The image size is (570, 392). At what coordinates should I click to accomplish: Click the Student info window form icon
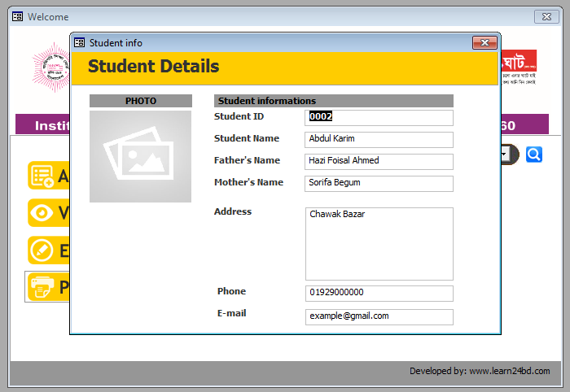[79, 43]
